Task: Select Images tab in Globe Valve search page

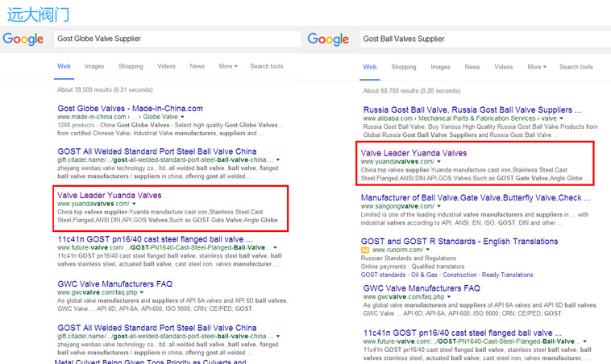Action: pyautogui.click(x=94, y=66)
